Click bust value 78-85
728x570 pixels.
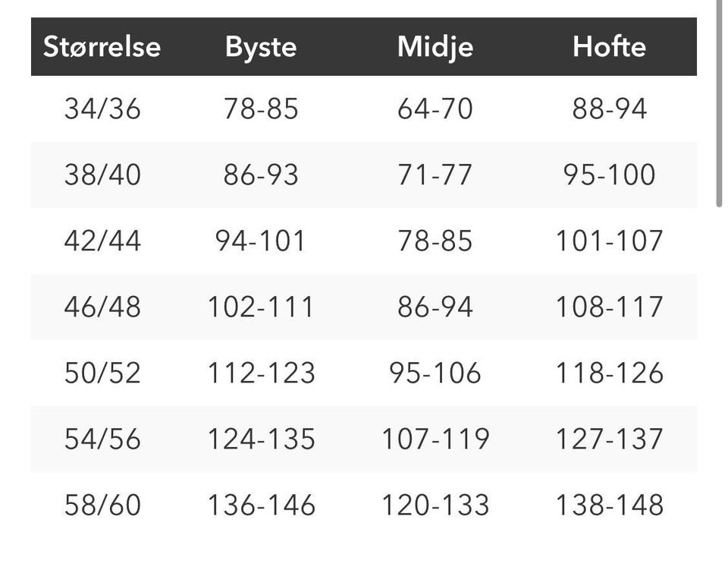point(261,109)
